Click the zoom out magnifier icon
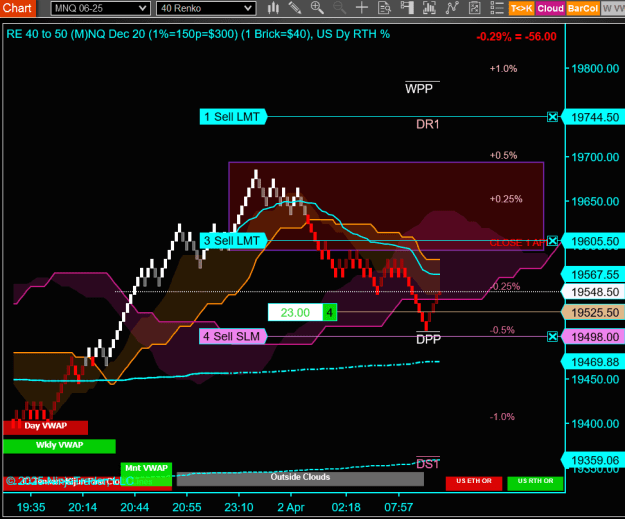Screen dimensions: 625x519 click(x=339, y=8)
